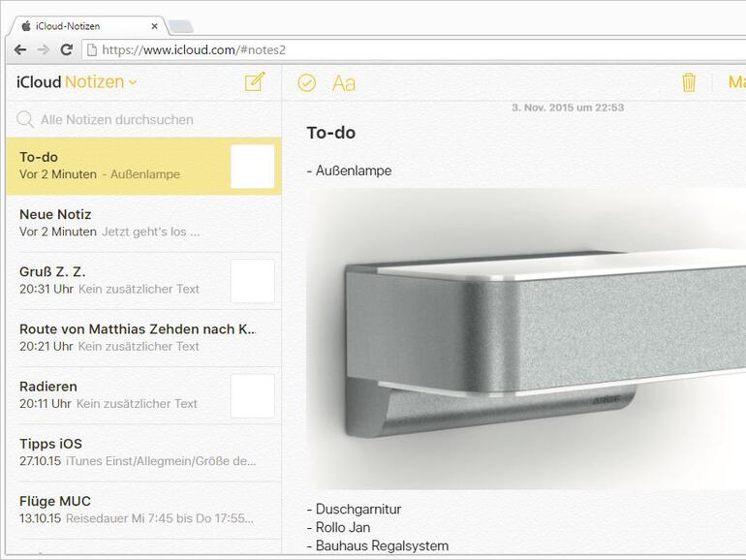Click the Radieren note thumbnail
Screen dimensions: 746x560
click(253, 396)
